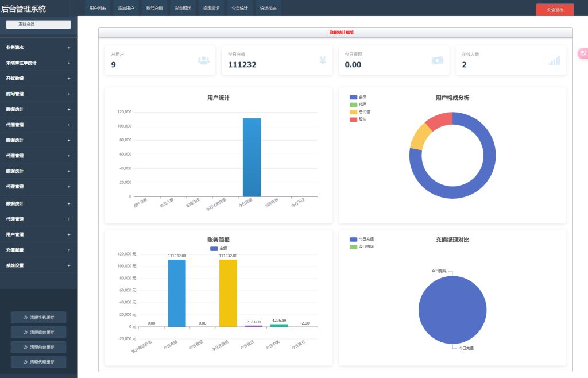Click the cash bill icon in 今日提现 card
Viewport: 588px width, 378px height.
coord(438,60)
